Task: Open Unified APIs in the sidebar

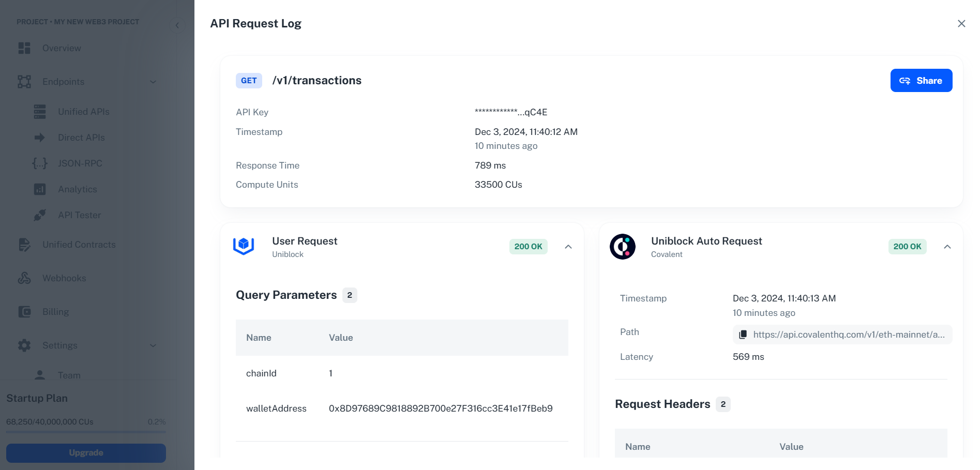Action: click(84, 112)
